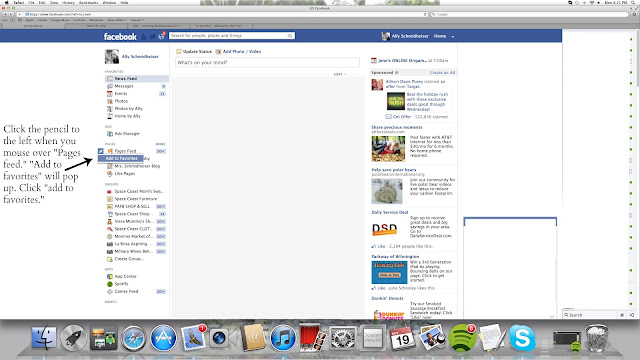This screenshot has height=360, width=640.
Task: Open Finder from the Dock
Action: pos(44,338)
